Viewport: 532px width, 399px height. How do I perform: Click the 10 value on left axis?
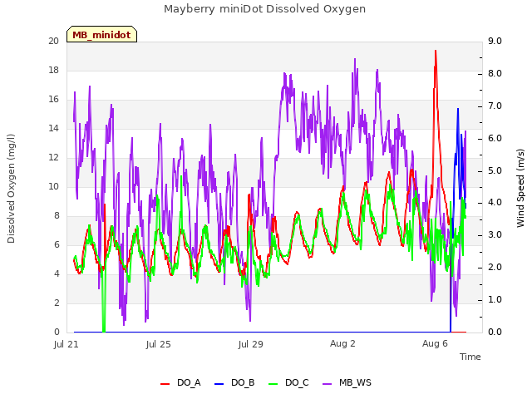pos(53,186)
